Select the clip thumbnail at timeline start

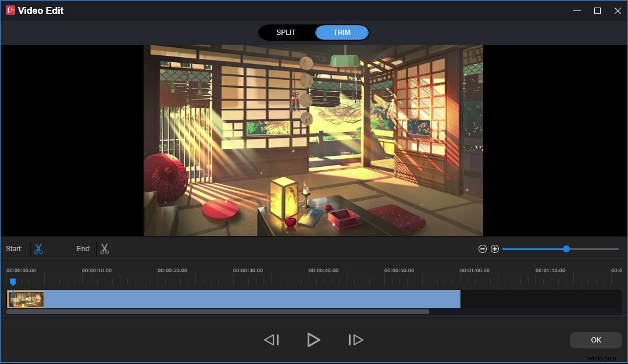click(x=26, y=299)
